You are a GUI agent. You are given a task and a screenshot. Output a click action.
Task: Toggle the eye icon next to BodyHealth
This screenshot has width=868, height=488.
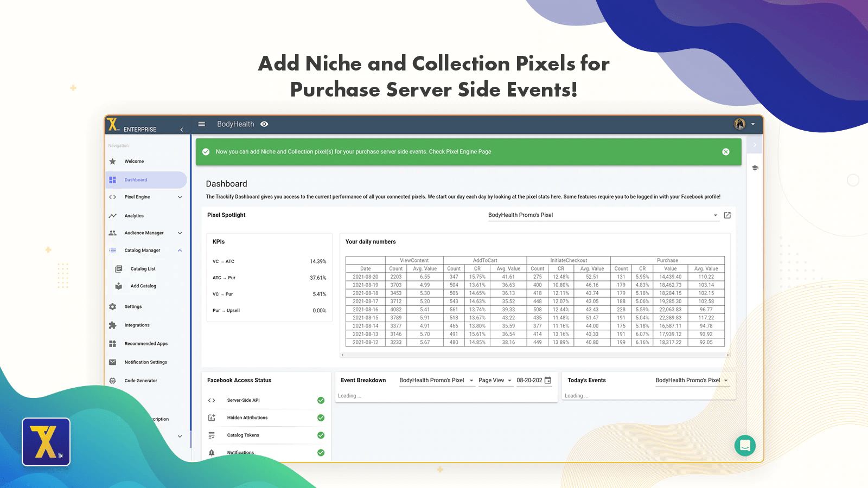coord(264,124)
